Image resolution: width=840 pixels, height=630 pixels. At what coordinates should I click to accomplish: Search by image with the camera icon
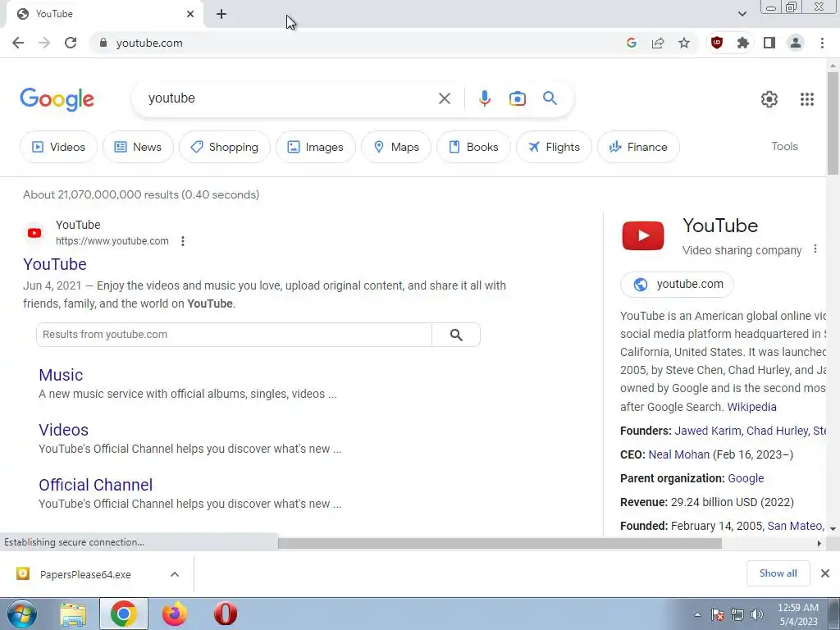point(518,98)
